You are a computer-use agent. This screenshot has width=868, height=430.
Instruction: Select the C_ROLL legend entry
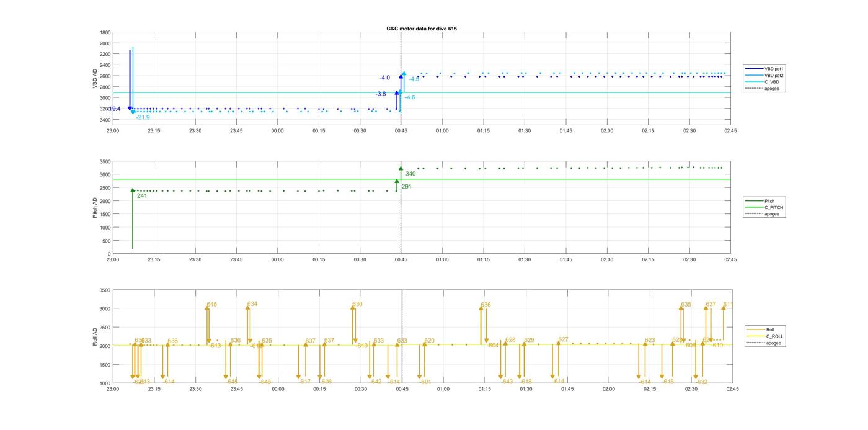764,336
